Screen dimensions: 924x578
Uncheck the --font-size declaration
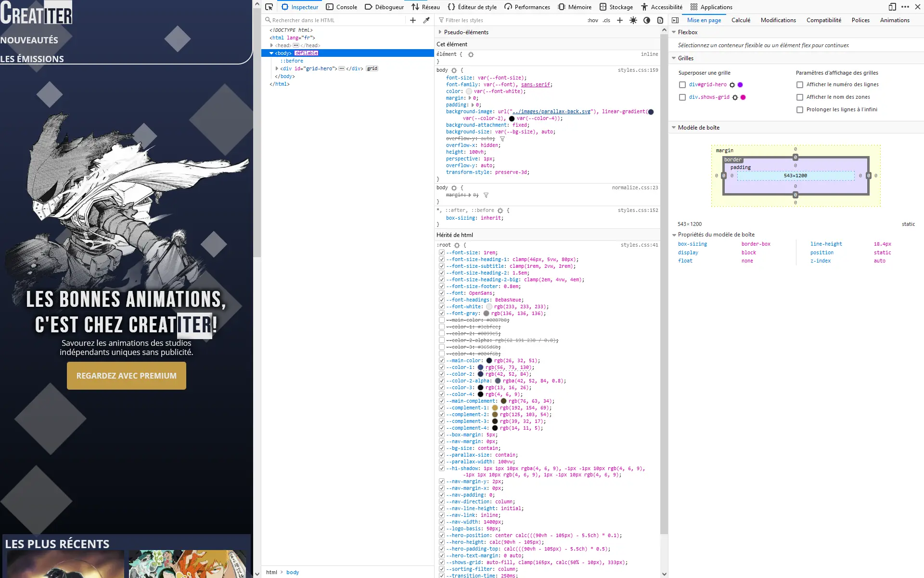441,252
